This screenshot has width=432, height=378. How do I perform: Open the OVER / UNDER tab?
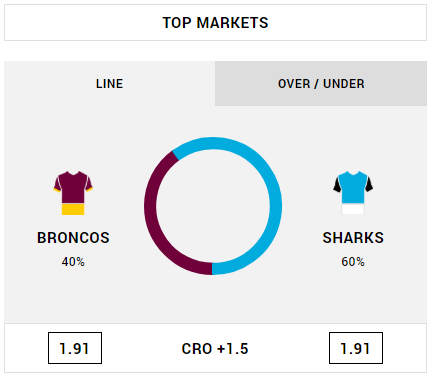click(x=321, y=84)
